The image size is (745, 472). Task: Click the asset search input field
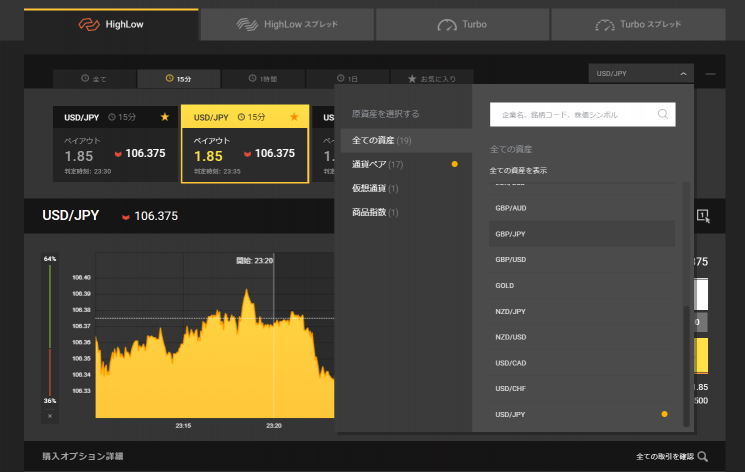coord(583,115)
